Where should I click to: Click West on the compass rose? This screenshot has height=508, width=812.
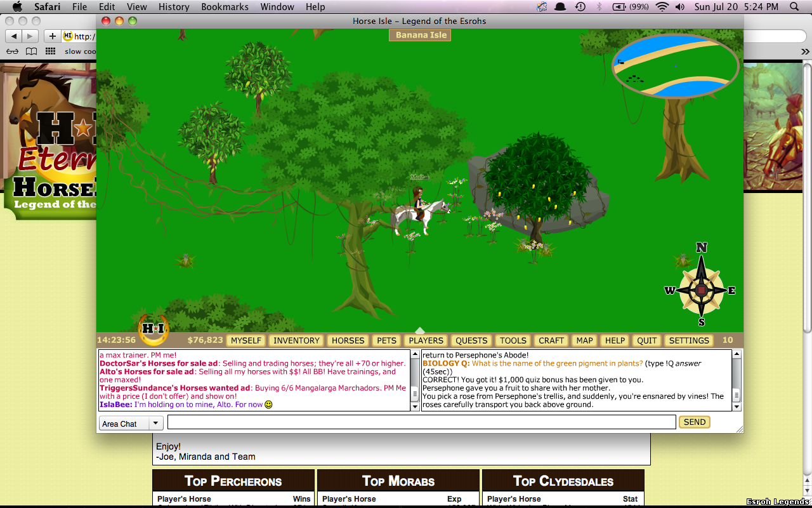[670, 291]
